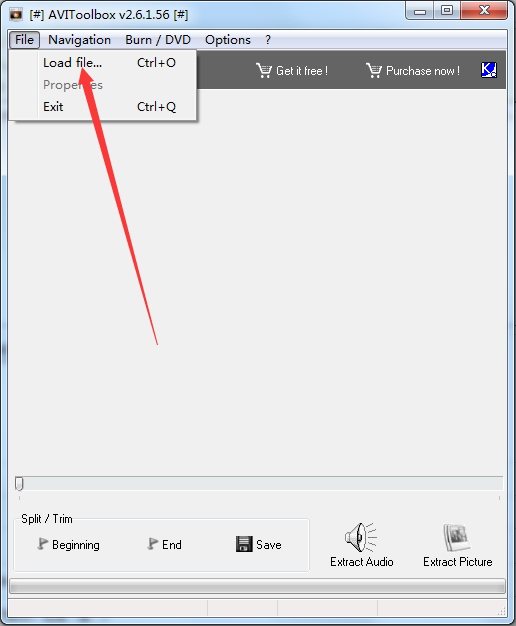Set the Beginning flag marker
This screenshot has height=626, width=516.
click(x=68, y=544)
